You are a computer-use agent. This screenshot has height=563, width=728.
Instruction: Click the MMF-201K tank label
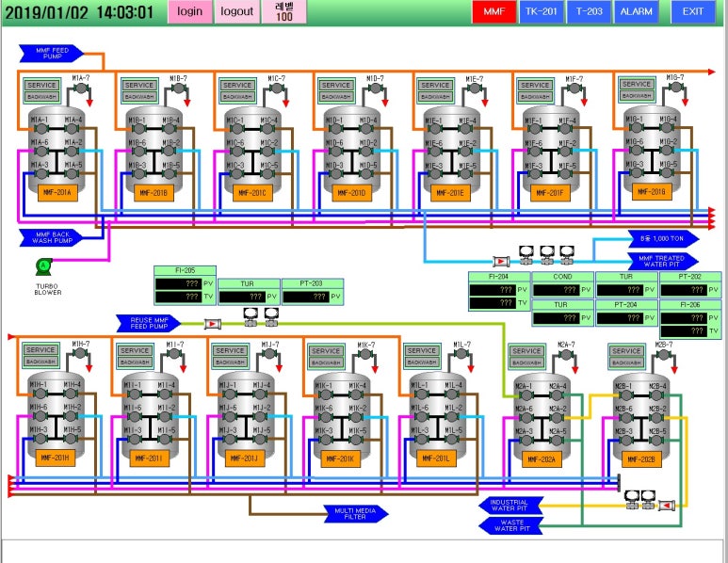point(340,459)
